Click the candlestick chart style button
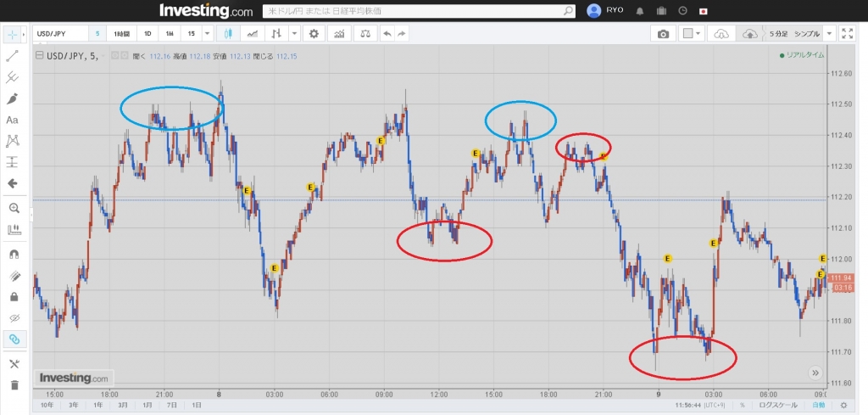 coord(228,34)
